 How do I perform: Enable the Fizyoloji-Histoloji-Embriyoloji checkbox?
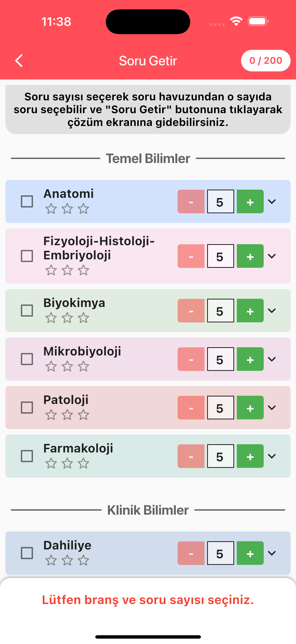pyautogui.click(x=27, y=256)
